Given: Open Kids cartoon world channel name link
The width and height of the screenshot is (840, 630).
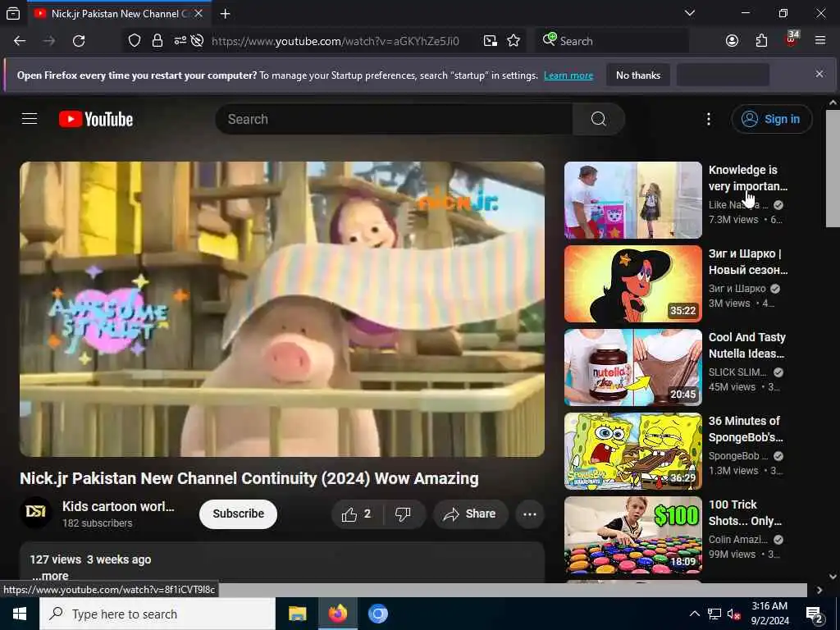Looking at the screenshot, I should coord(118,506).
